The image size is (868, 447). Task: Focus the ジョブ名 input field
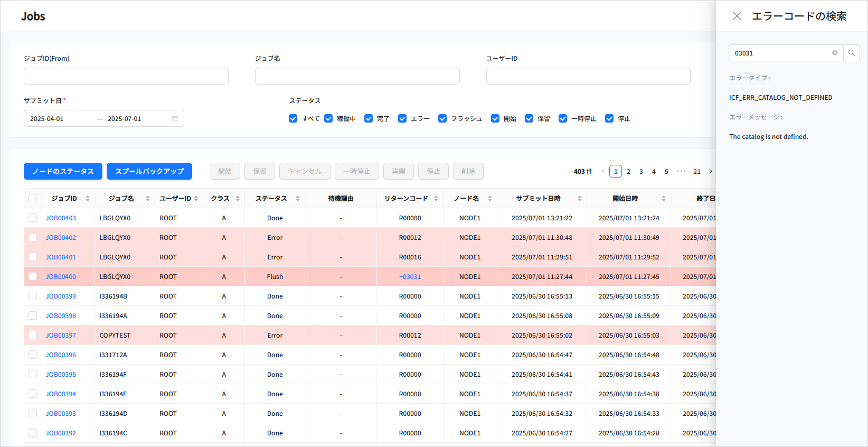pyautogui.click(x=357, y=76)
